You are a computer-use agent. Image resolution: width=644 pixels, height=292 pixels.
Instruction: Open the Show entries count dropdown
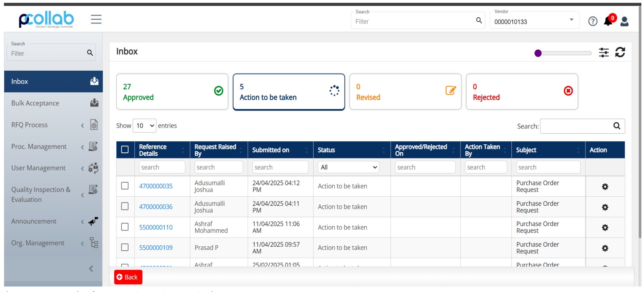coord(144,126)
